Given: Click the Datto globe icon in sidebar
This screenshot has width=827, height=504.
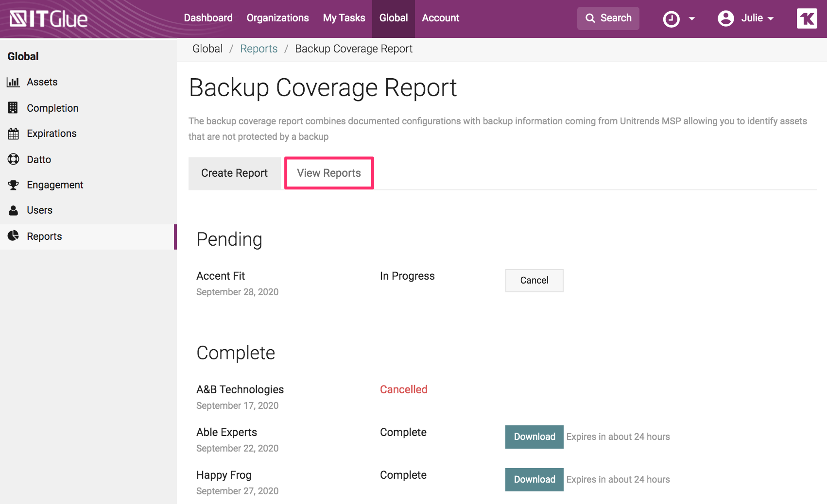Looking at the screenshot, I should (x=13, y=159).
